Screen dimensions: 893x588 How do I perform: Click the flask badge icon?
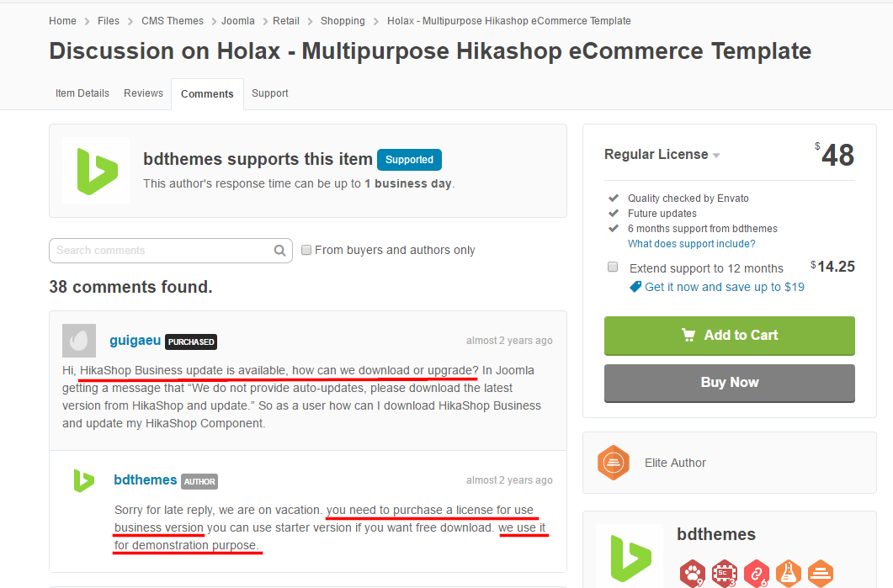pyautogui.click(x=789, y=573)
